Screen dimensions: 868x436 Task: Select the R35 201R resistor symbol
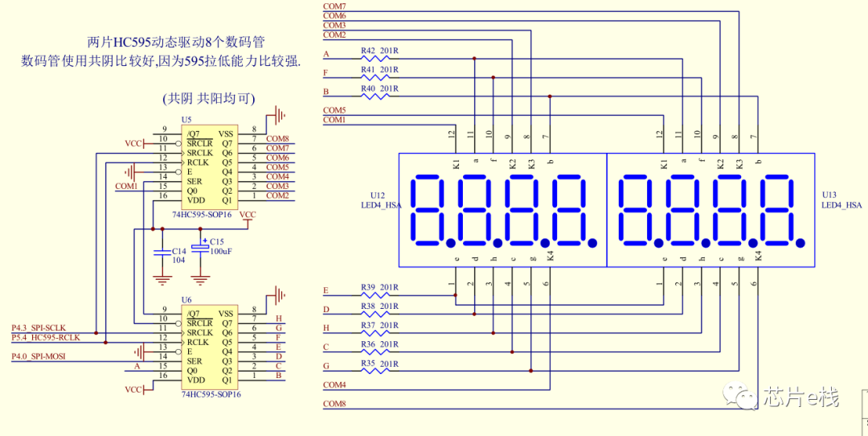point(375,371)
